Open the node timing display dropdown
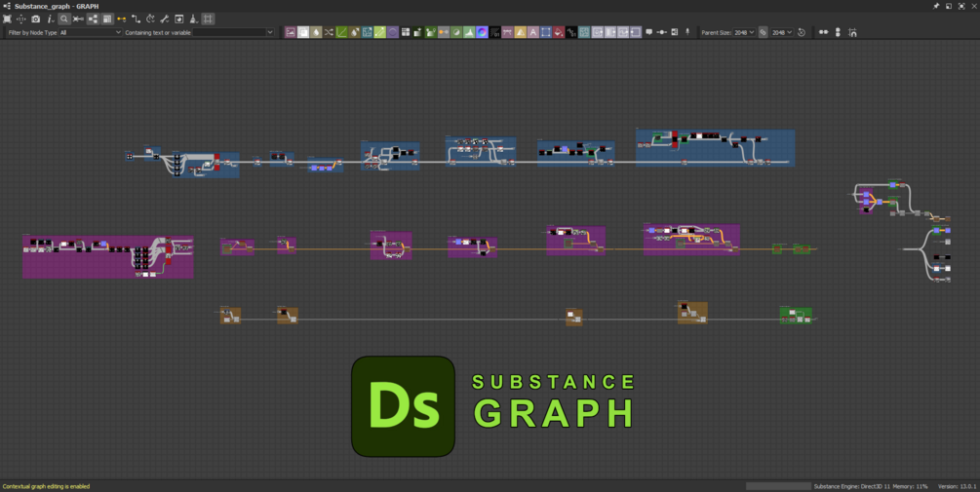Image resolution: width=980 pixels, height=492 pixels. 150,19
